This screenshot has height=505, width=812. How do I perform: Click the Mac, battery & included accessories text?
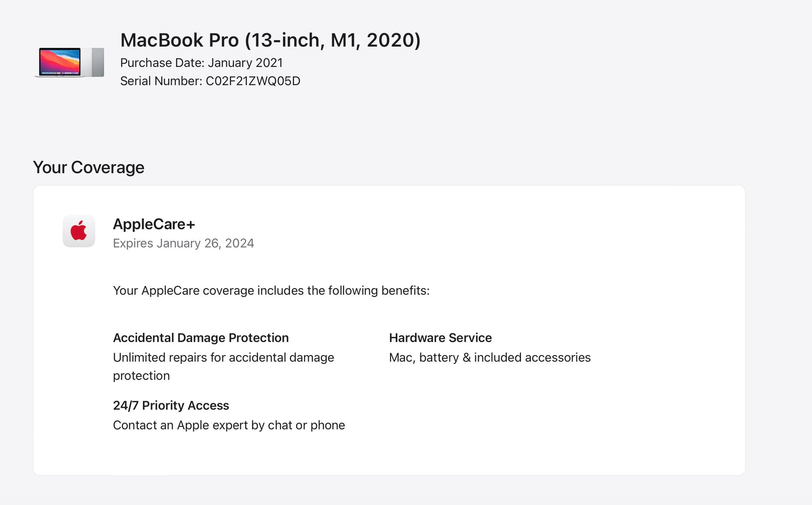(x=489, y=357)
